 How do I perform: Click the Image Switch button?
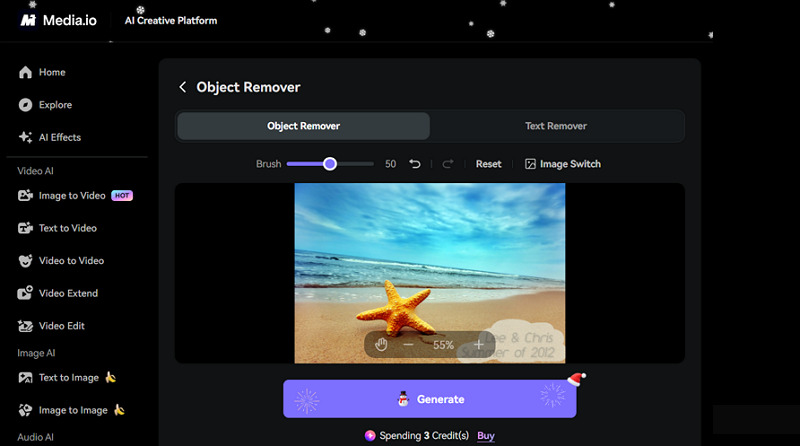(x=563, y=164)
